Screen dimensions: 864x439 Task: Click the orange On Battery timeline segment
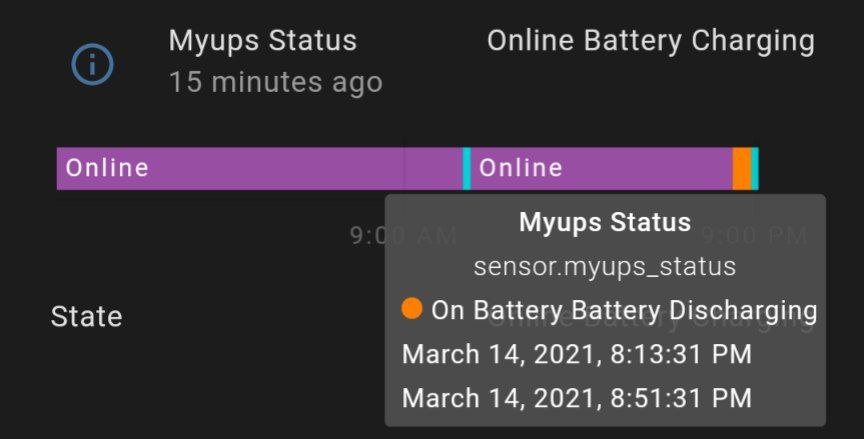742,169
